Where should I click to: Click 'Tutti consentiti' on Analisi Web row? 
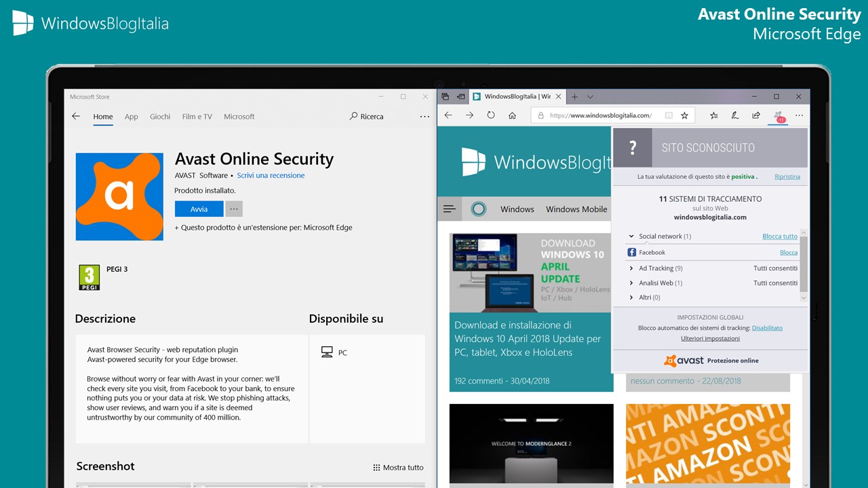click(776, 283)
